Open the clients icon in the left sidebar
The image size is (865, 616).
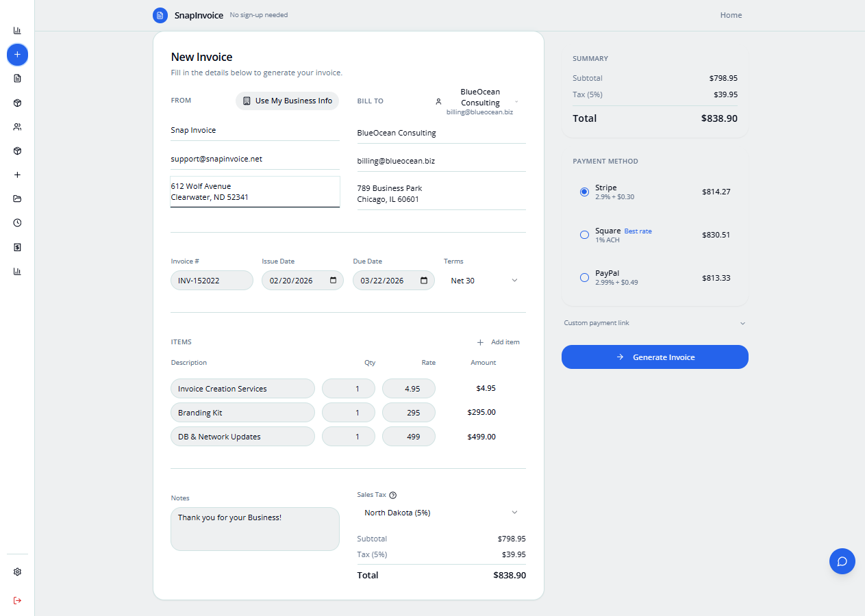click(x=17, y=127)
